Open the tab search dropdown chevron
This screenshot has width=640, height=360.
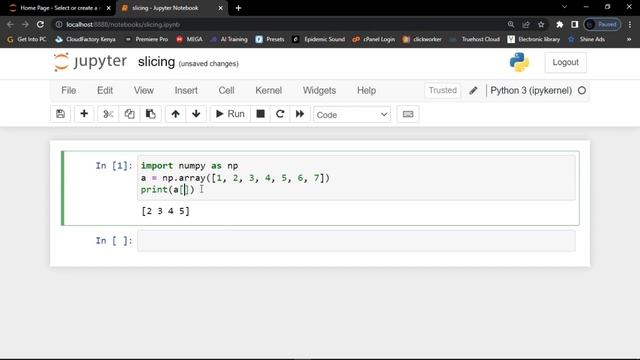click(x=564, y=7)
